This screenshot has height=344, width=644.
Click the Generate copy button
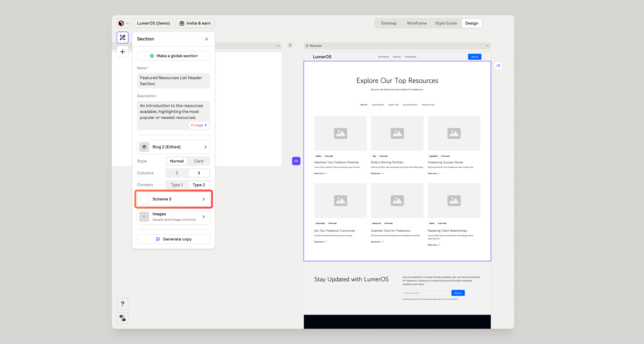[x=173, y=239]
